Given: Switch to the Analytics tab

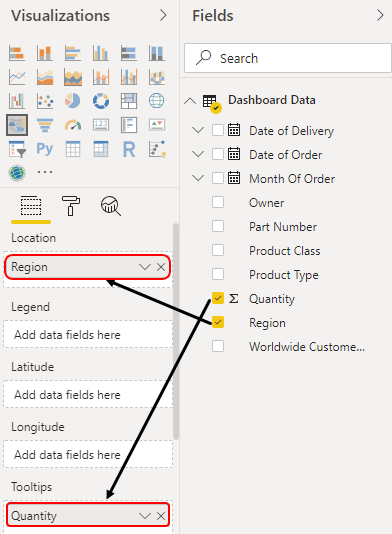Looking at the screenshot, I should (x=111, y=206).
